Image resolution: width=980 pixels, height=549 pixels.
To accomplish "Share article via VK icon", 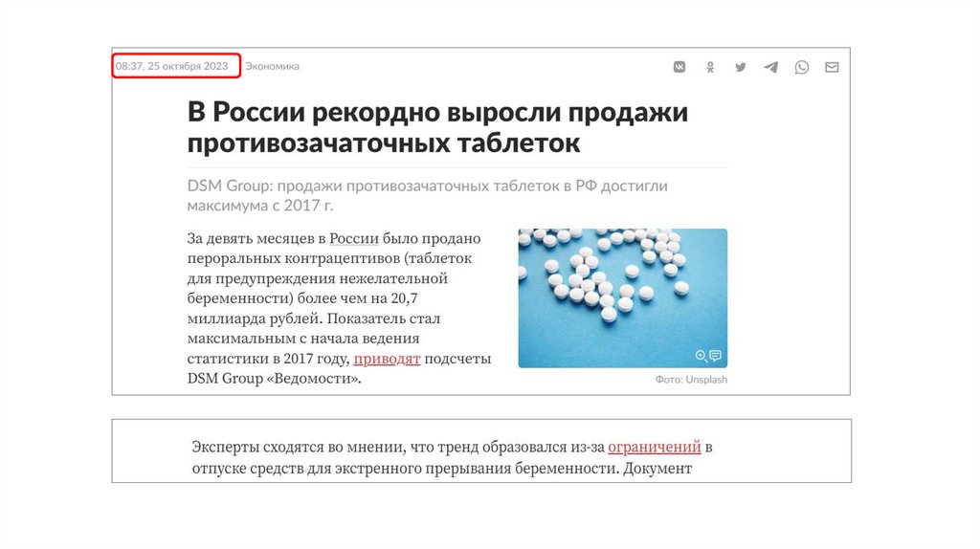I will (x=679, y=67).
